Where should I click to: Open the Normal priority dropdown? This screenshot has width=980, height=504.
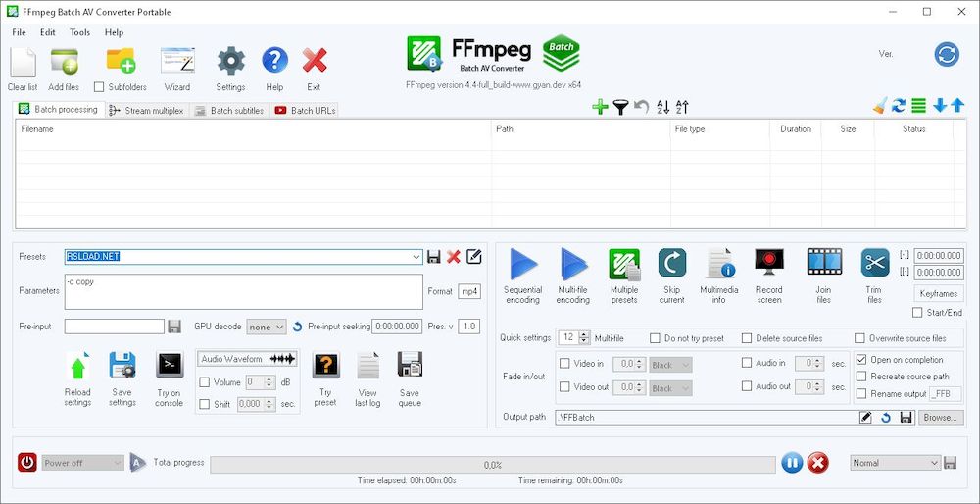[x=895, y=463]
